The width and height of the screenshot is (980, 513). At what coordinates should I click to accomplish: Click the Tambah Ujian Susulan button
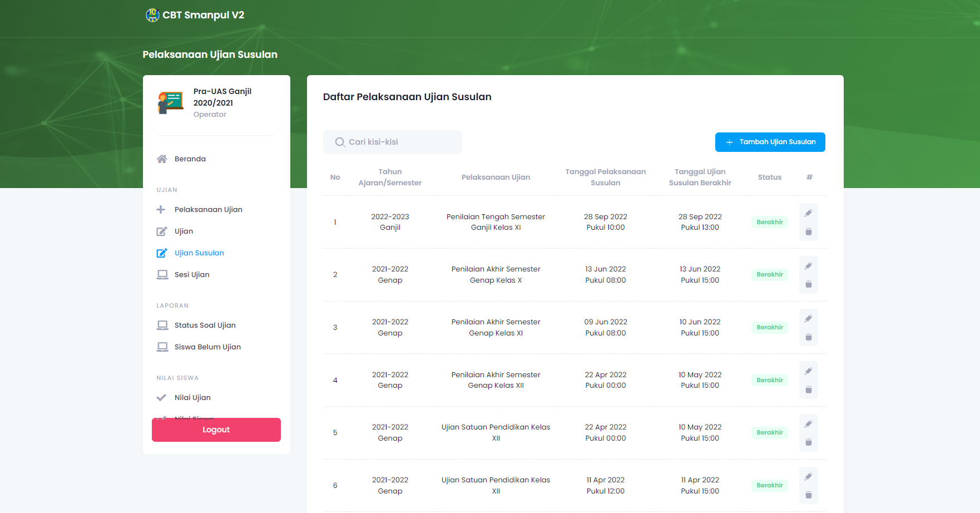(x=770, y=142)
